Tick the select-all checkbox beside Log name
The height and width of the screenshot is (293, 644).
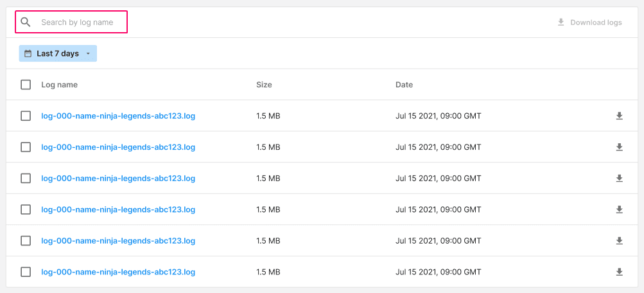click(x=26, y=85)
